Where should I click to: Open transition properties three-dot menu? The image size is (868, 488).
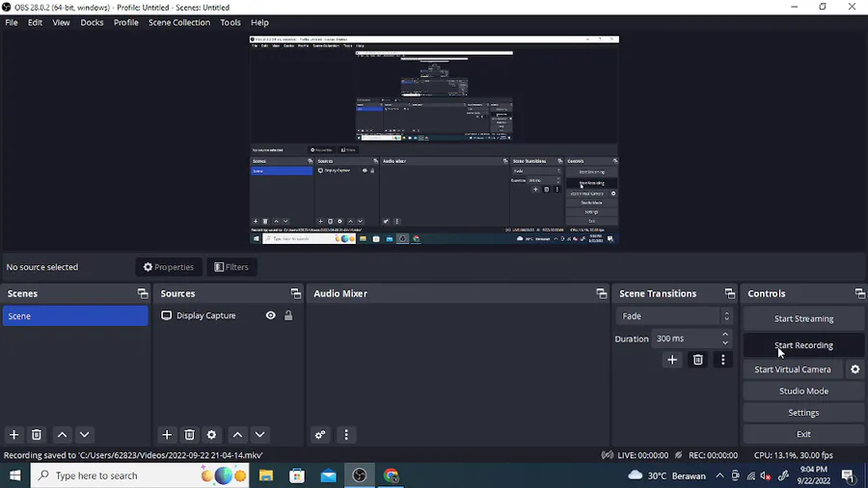[x=722, y=360]
